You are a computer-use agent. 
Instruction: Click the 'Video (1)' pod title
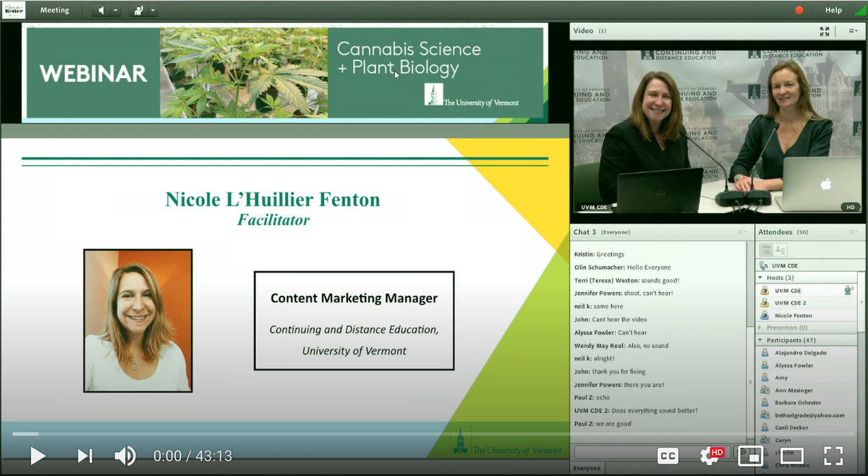(590, 31)
